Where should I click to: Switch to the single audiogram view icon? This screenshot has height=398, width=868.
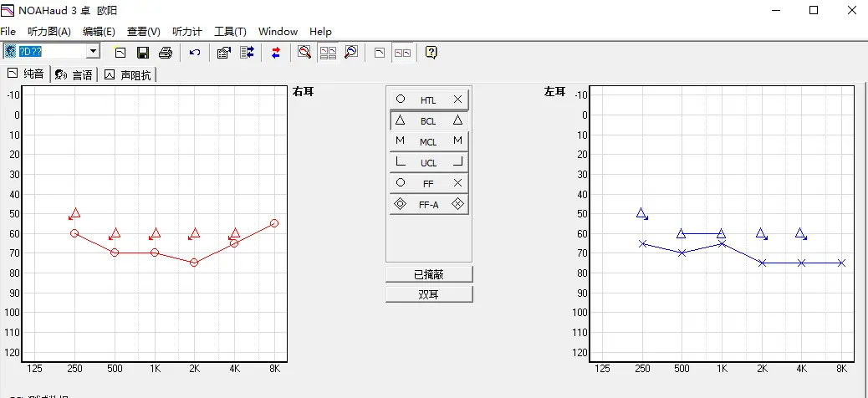(380, 53)
